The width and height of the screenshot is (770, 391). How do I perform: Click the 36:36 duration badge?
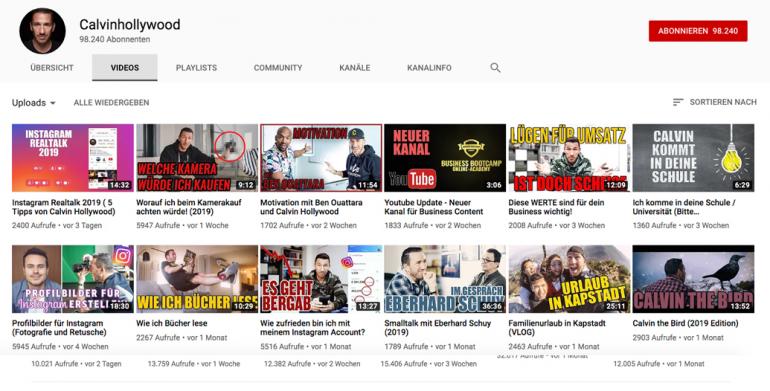(492, 307)
